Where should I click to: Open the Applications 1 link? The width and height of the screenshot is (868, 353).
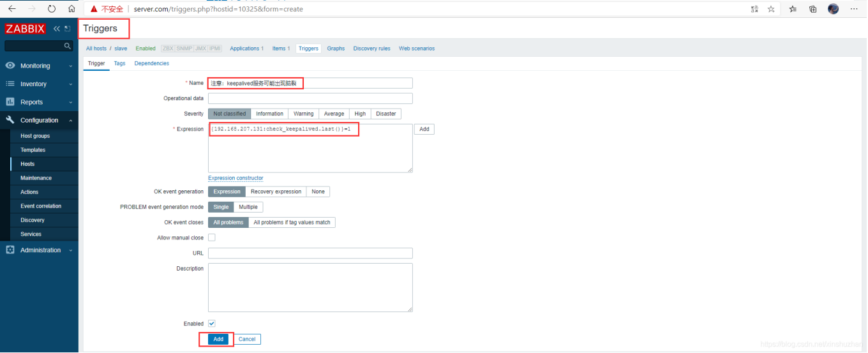coord(246,49)
